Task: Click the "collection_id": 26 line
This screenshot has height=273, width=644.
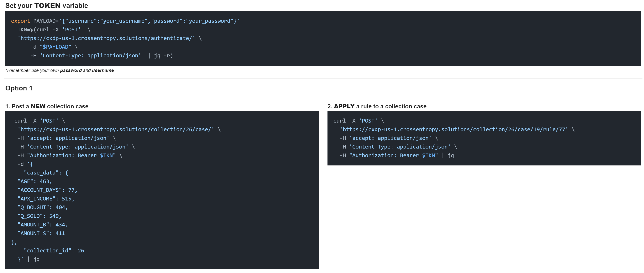Action: coord(54,250)
